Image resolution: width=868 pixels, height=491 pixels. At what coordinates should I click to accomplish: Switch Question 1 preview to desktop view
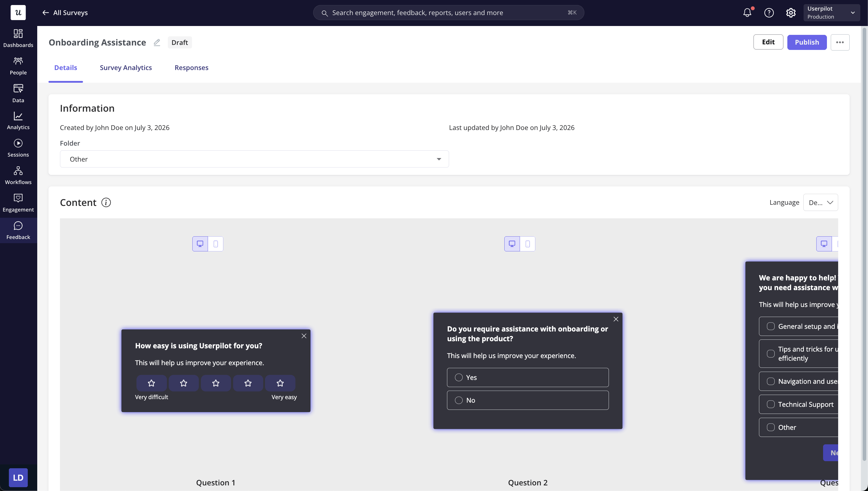(x=200, y=244)
